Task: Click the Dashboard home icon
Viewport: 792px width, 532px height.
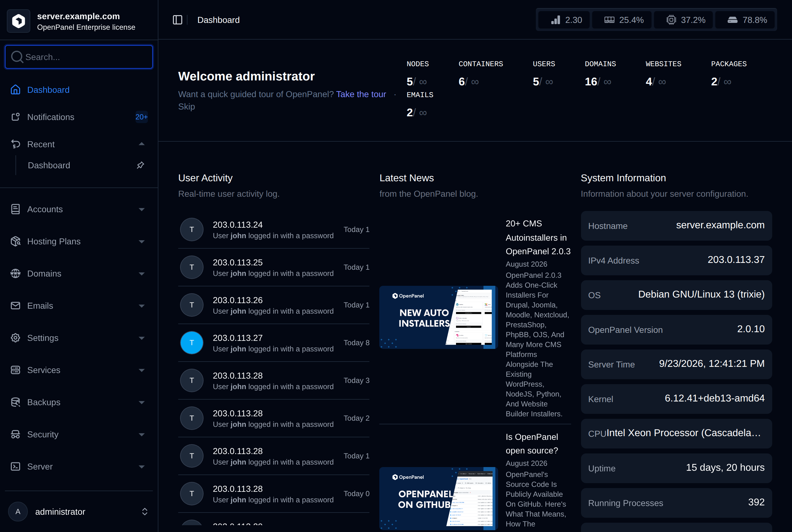Action: (x=15, y=90)
